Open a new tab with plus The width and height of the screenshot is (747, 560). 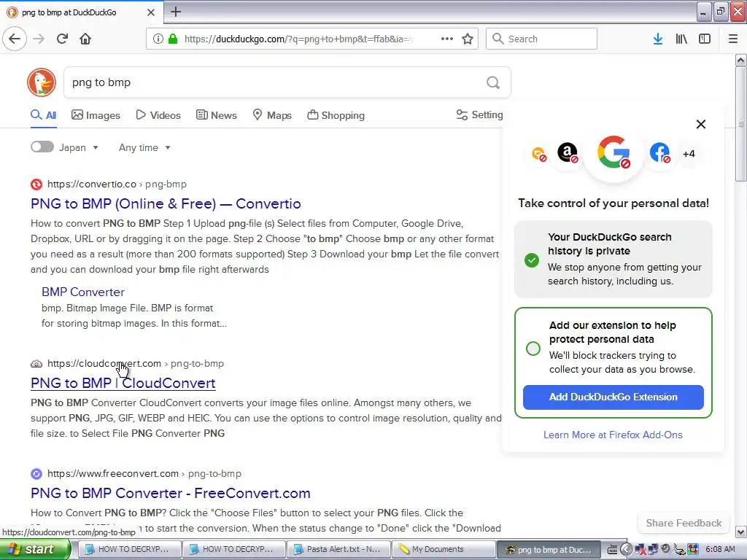pos(176,12)
